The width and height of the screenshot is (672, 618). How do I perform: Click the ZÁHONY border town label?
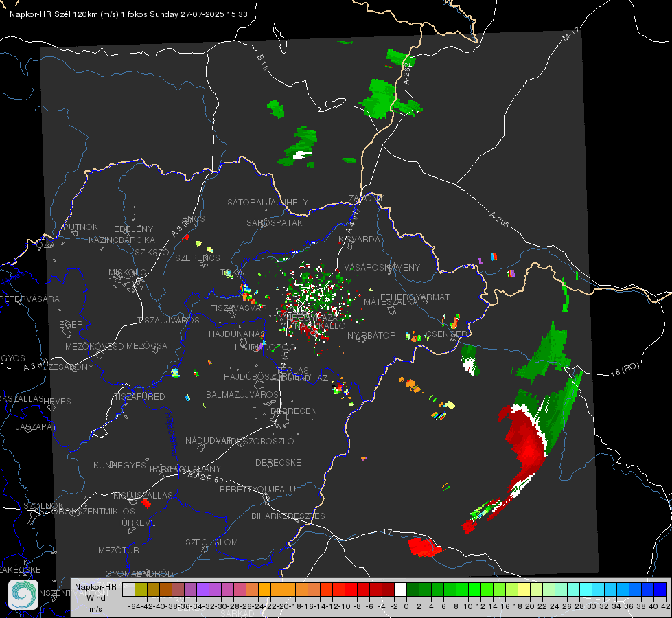[x=366, y=198]
